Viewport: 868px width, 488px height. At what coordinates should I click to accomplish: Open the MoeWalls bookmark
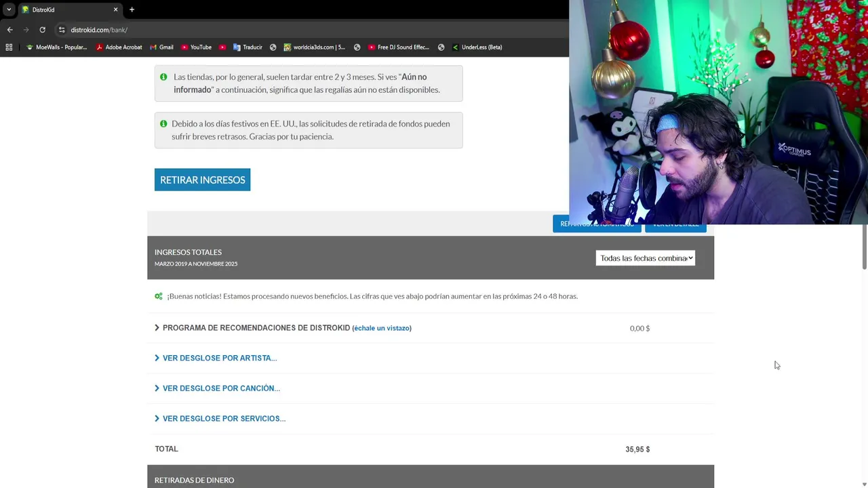pos(57,47)
